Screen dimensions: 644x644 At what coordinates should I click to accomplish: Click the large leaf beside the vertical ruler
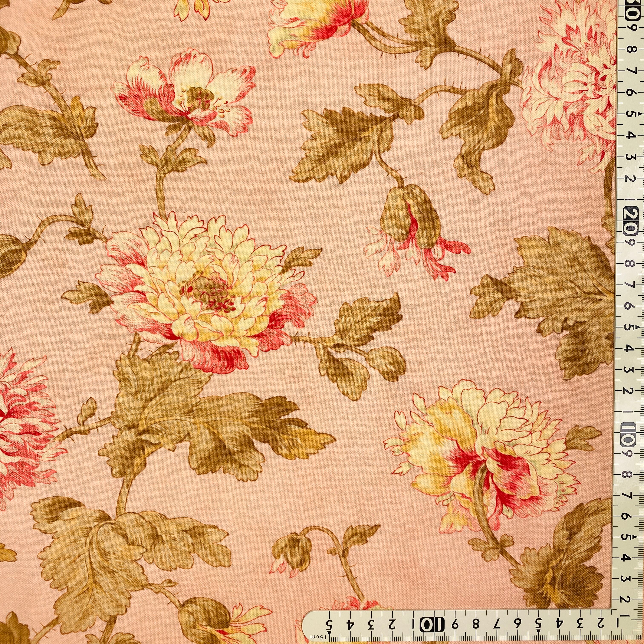click(x=560, y=297)
